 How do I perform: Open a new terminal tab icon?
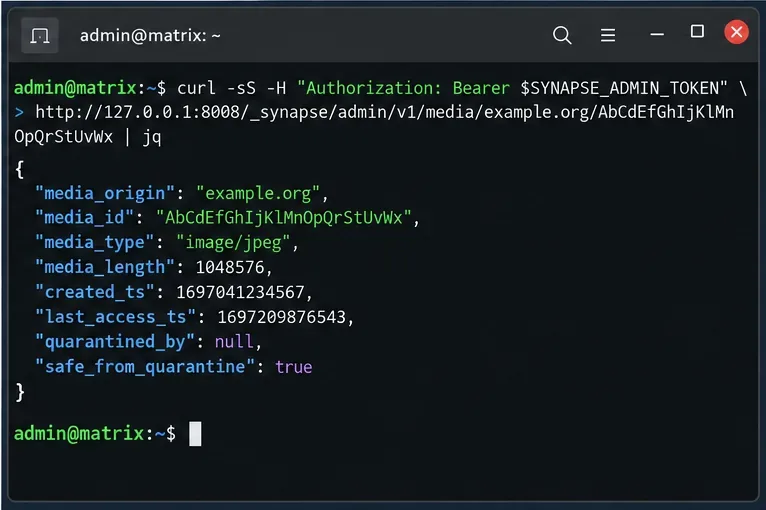tap(40, 36)
